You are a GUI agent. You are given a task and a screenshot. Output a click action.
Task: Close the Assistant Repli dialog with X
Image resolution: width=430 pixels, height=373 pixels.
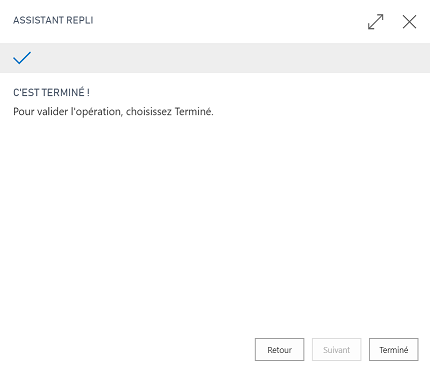409,22
